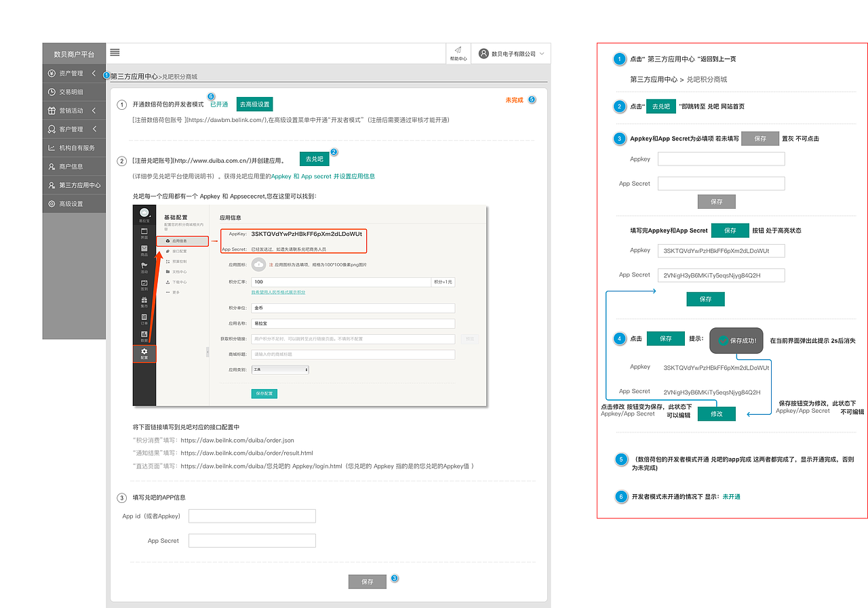The width and height of the screenshot is (868, 608).
Task: Click the 去高级设置 button
Action: coord(255,104)
